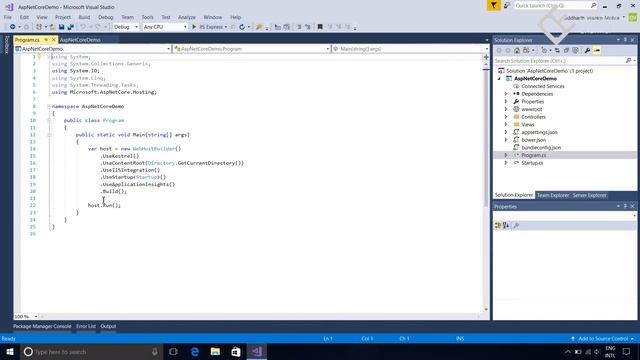This screenshot has width=640, height=360.
Task: Click Alphabetical sort icon in Properties panel
Action: 506,225
